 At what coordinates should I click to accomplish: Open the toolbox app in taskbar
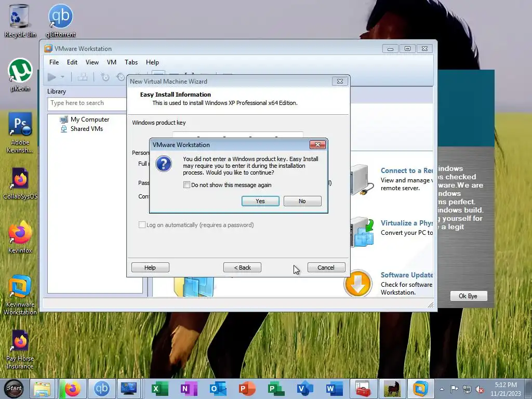coord(363,389)
